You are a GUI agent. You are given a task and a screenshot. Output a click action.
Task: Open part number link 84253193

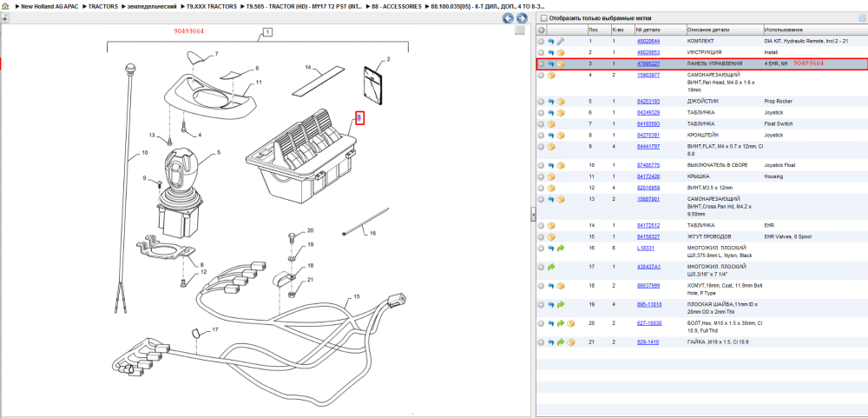coord(648,102)
